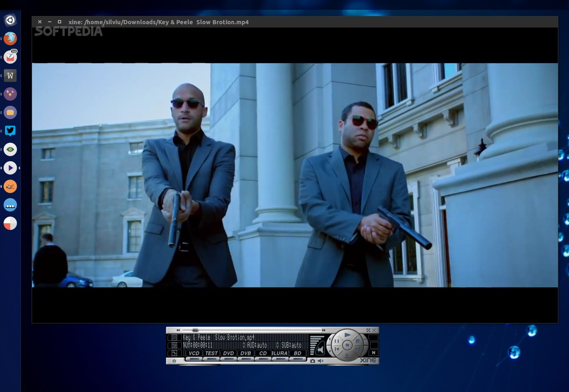Open blue chat bubble app in dock
This screenshot has height=392, width=569.
[10, 205]
